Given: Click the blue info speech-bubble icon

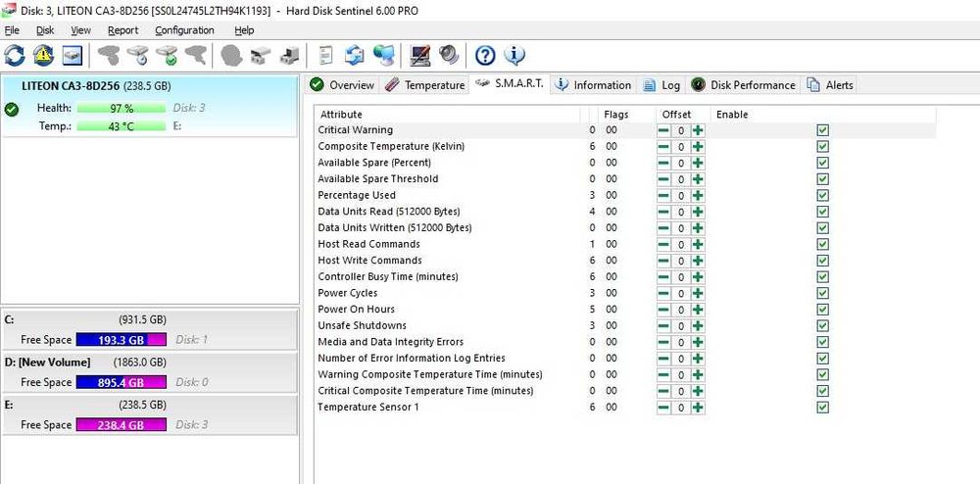Looking at the screenshot, I should (514, 56).
